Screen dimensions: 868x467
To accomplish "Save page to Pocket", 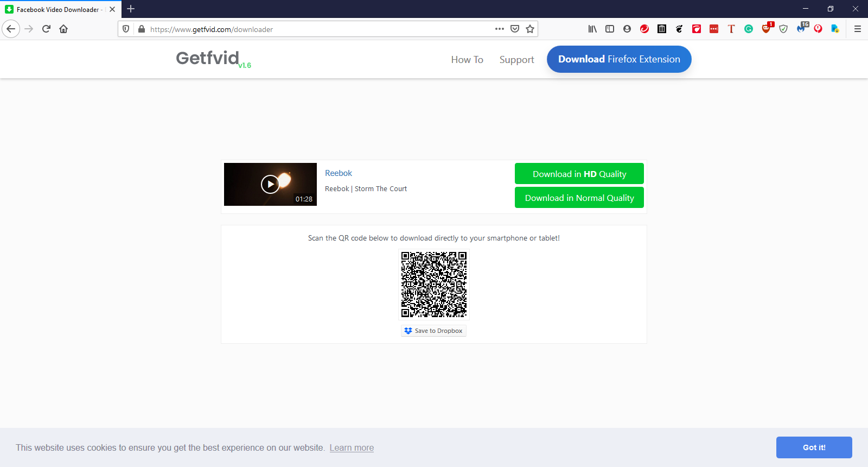I will pos(515,29).
